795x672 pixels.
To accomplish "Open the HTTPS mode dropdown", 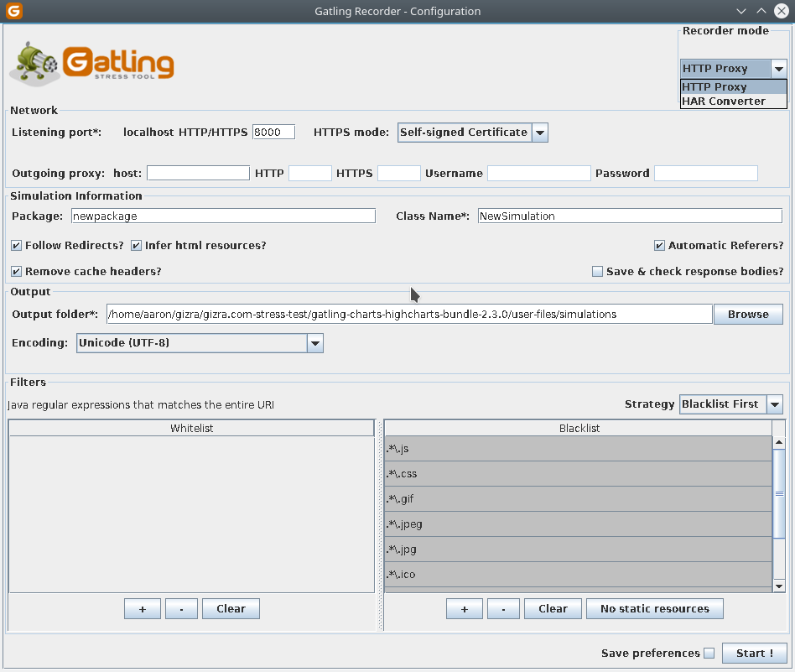I will pos(539,132).
